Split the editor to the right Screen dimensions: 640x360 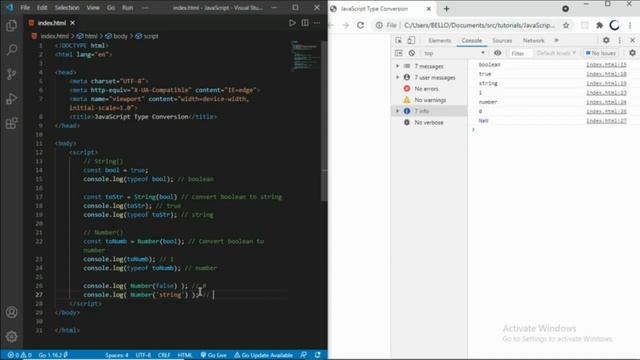coord(305,23)
